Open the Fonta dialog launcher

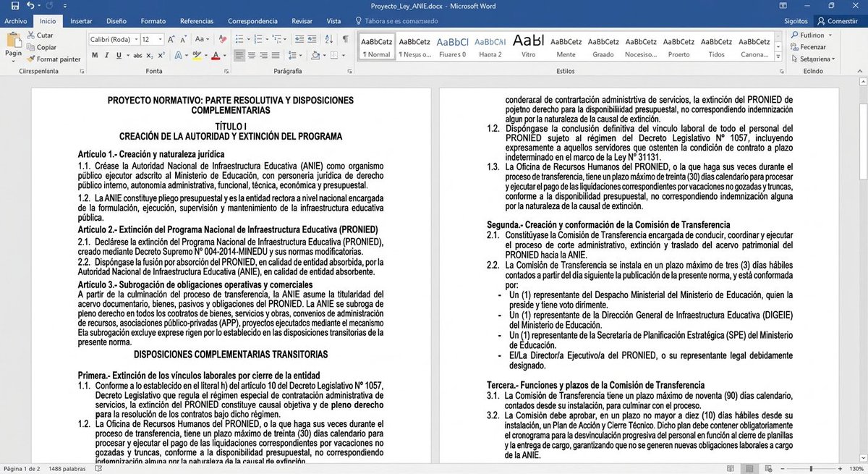tap(226, 72)
